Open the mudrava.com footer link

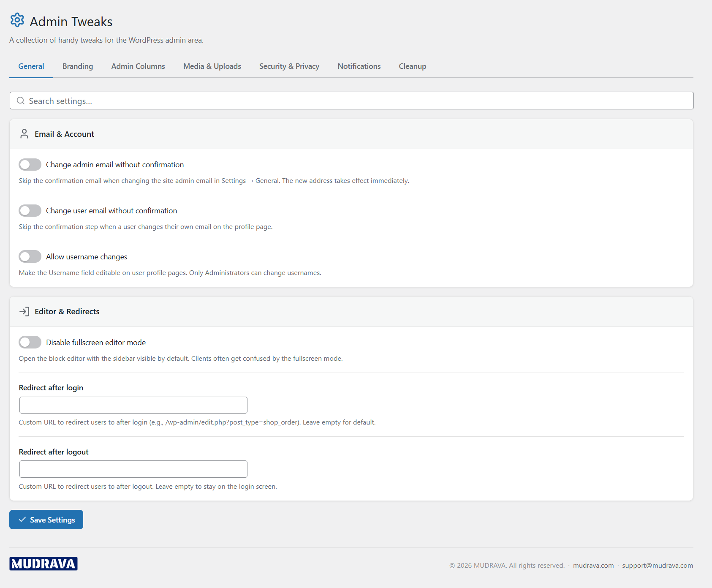point(593,566)
